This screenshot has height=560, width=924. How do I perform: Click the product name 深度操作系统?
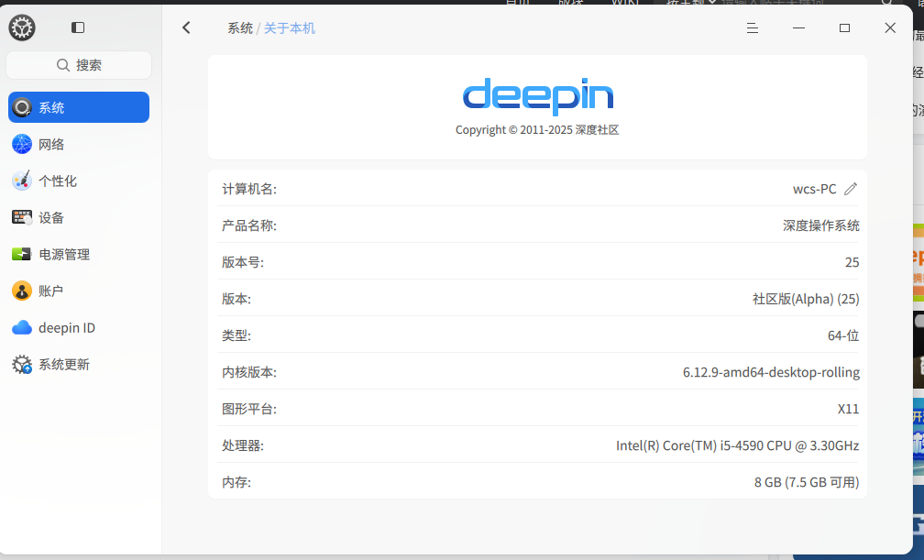821,225
